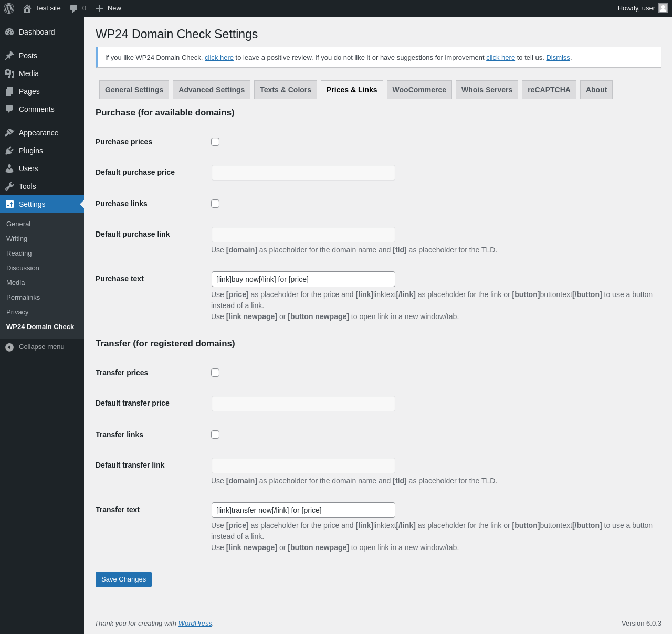Click the Appearance brush icon
The height and width of the screenshot is (634, 672).
tap(9, 133)
